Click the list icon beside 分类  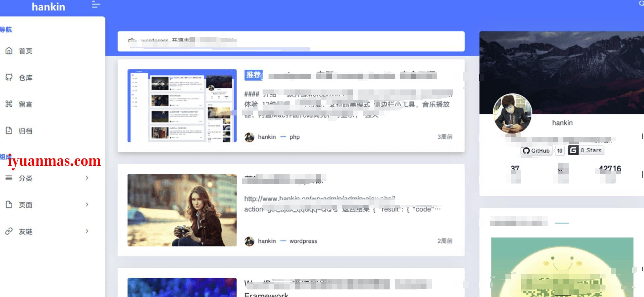(x=9, y=178)
